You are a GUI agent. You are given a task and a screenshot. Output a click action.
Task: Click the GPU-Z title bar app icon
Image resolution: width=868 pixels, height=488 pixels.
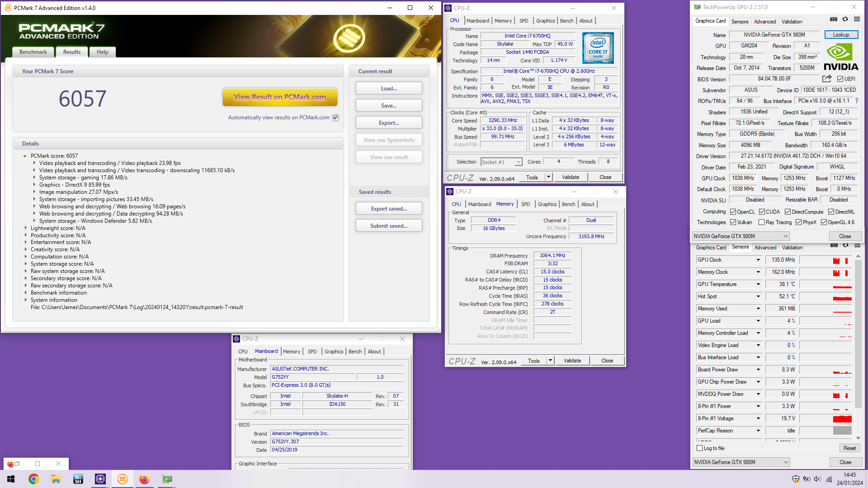point(697,7)
